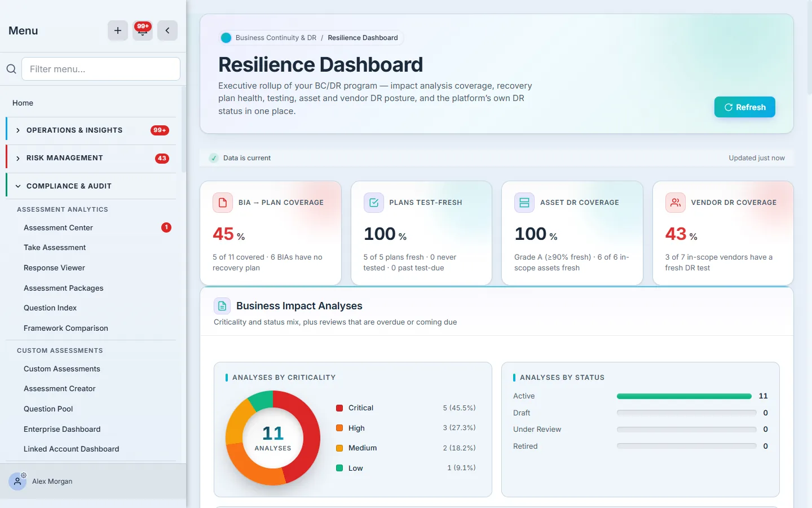Open Enterprise Dashboard

click(x=62, y=429)
